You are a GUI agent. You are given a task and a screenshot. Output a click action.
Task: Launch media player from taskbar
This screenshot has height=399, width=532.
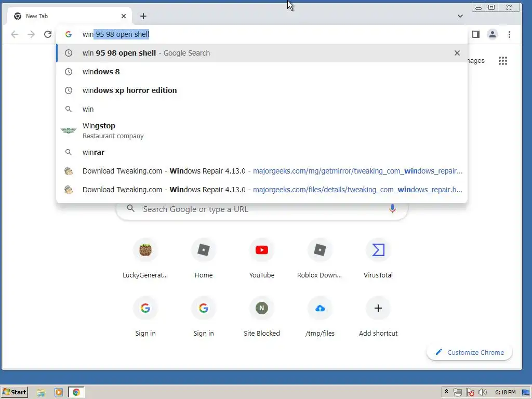[x=58, y=393]
